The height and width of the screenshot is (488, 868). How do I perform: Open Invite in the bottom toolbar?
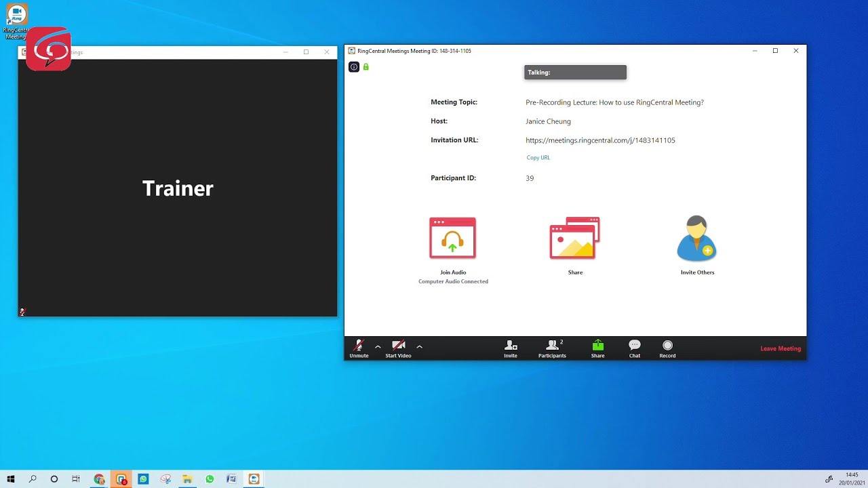511,349
